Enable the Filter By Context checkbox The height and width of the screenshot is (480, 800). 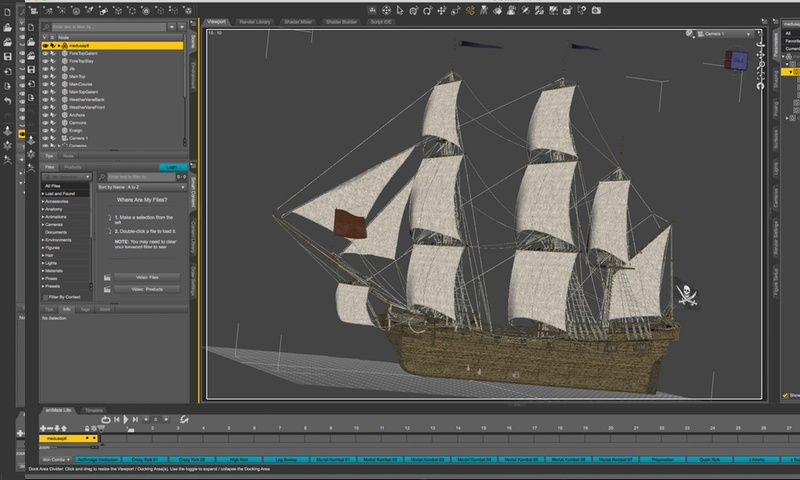[45, 297]
